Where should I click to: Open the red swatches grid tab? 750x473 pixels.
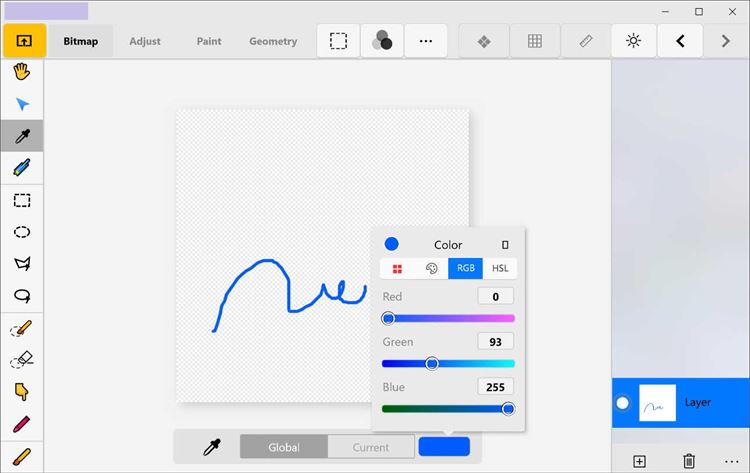pos(397,268)
